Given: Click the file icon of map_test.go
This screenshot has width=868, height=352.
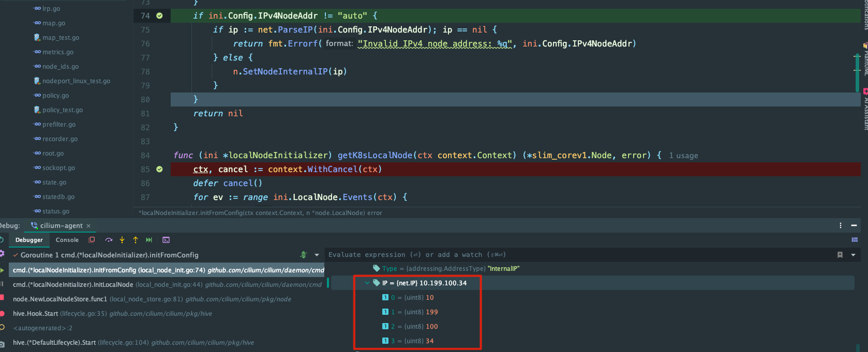Looking at the screenshot, I should click(37, 38).
